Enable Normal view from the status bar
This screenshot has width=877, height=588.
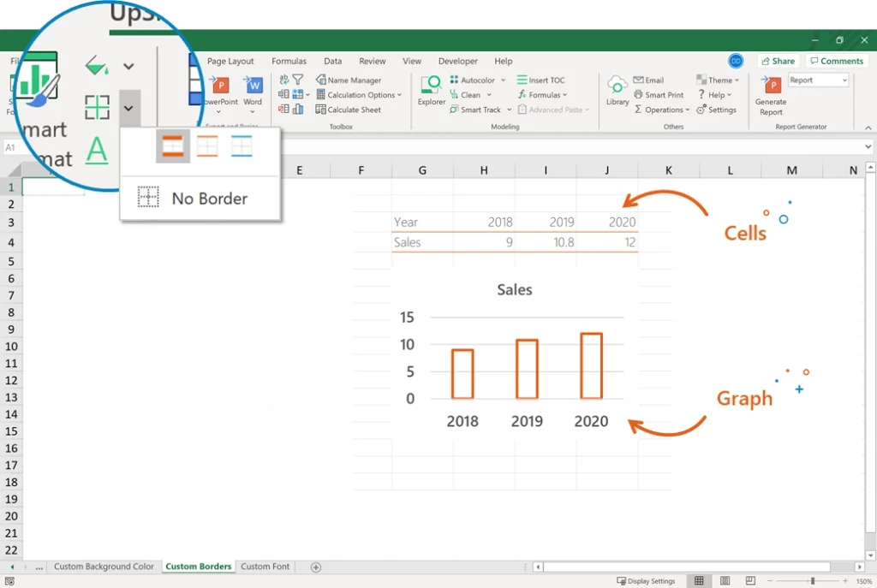click(x=699, y=580)
